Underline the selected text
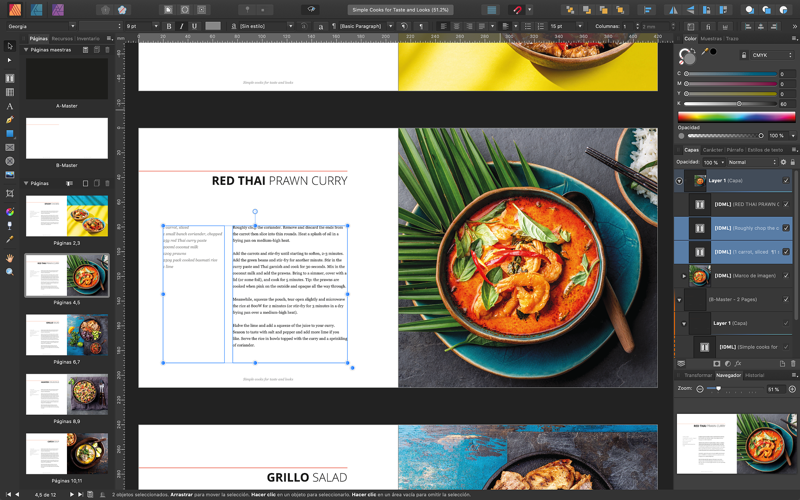Screen dimensions: 800x500 pos(193,26)
